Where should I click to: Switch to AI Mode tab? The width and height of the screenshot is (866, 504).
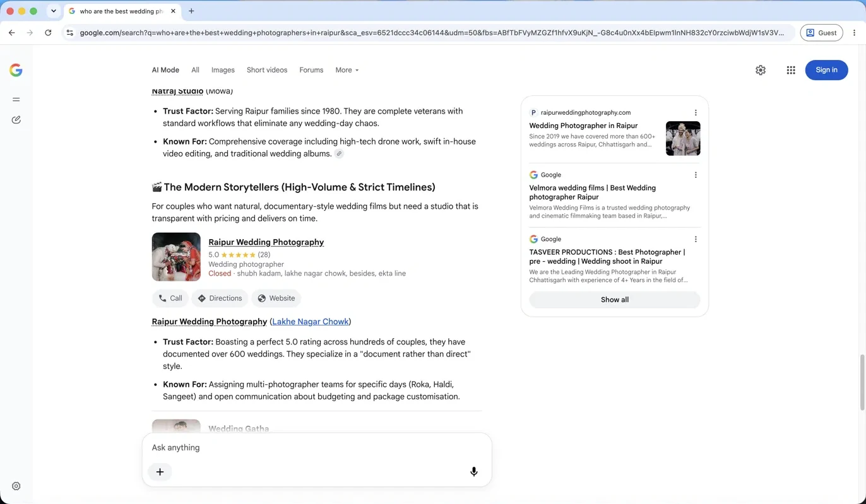(165, 70)
